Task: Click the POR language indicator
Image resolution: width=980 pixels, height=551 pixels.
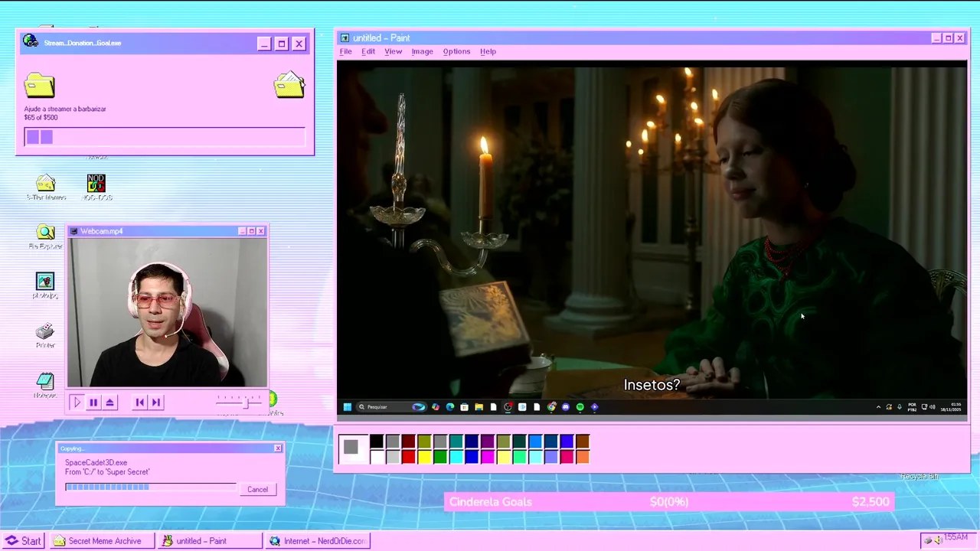Action: point(913,407)
